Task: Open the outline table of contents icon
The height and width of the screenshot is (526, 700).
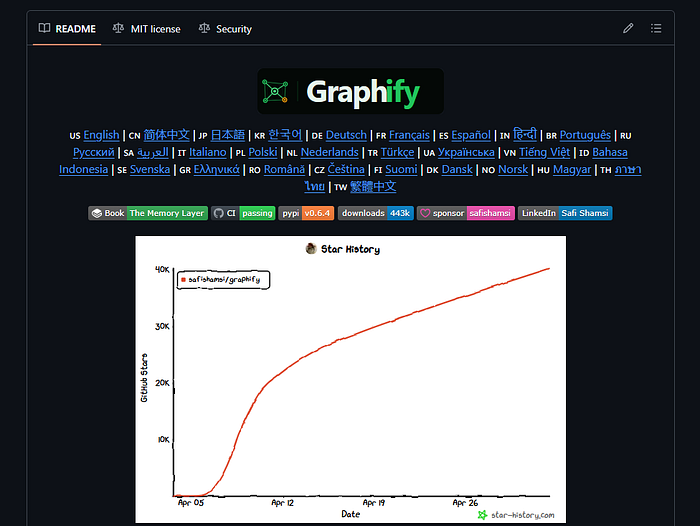Action: [x=656, y=29]
